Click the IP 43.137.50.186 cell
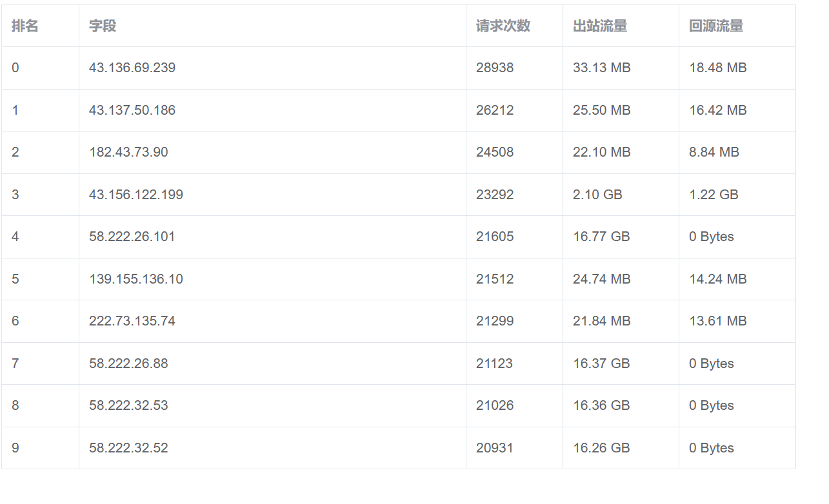This screenshot has width=829, height=504. [x=132, y=110]
